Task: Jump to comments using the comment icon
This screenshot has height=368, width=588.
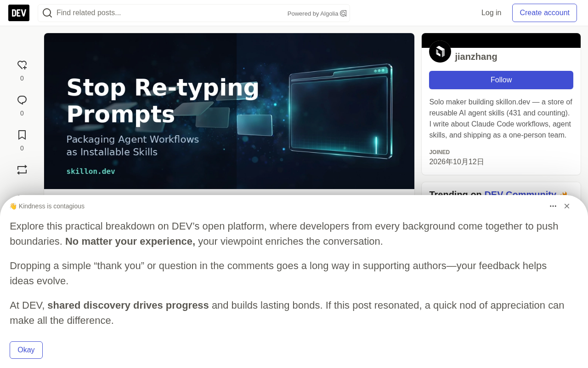Action: click(x=22, y=100)
